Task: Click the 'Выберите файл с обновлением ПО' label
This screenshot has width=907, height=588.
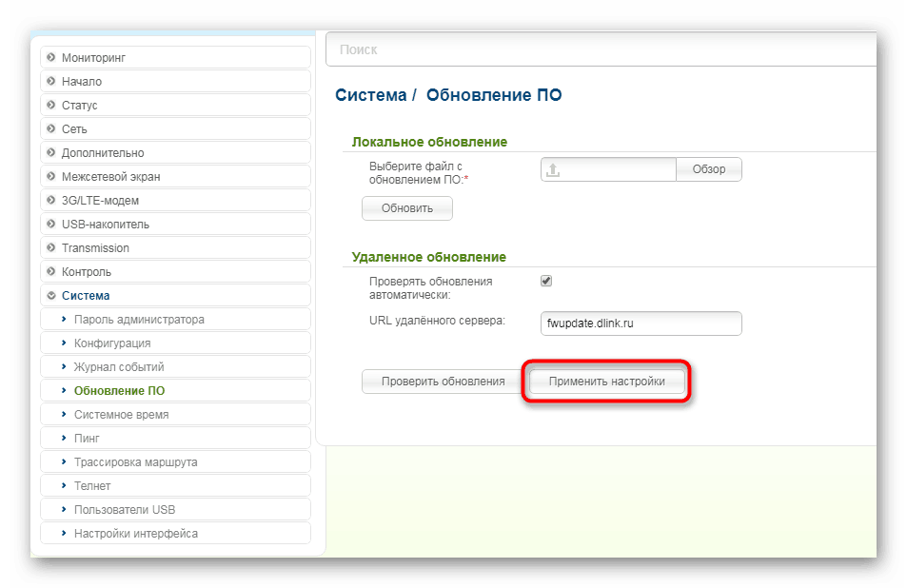Action: pyautogui.click(x=419, y=173)
